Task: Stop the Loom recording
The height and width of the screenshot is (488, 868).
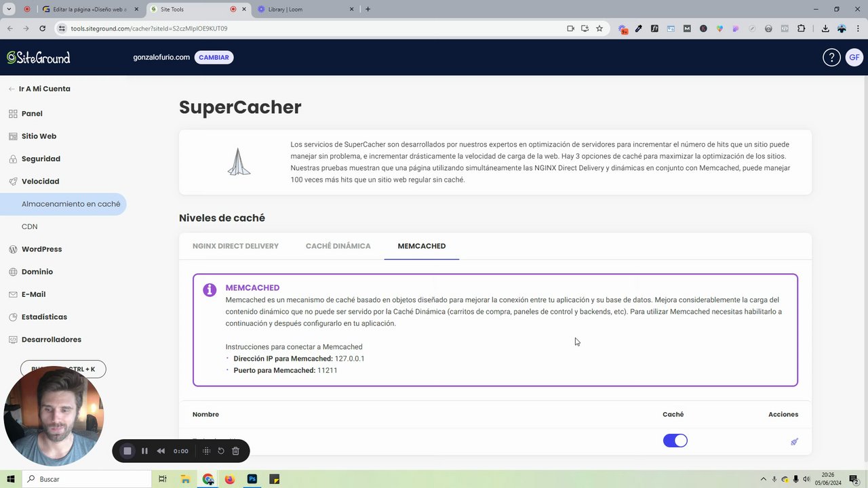Action: [x=127, y=451]
